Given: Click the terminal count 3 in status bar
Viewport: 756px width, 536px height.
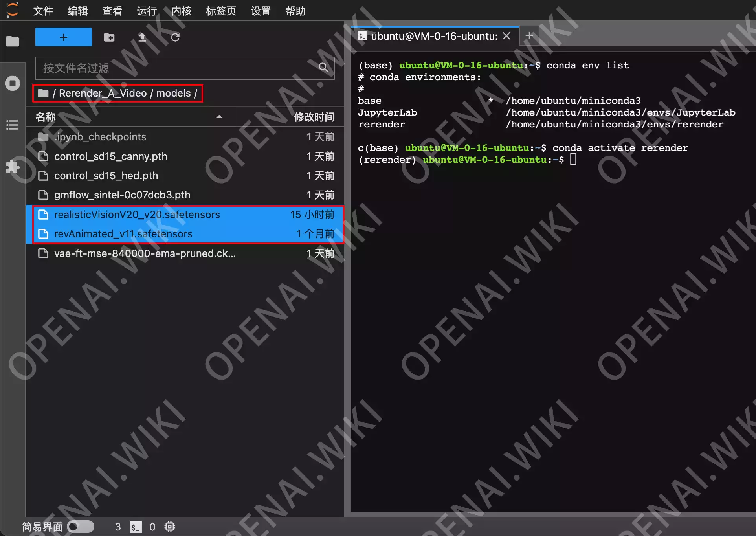Looking at the screenshot, I should pyautogui.click(x=118, y=527).
